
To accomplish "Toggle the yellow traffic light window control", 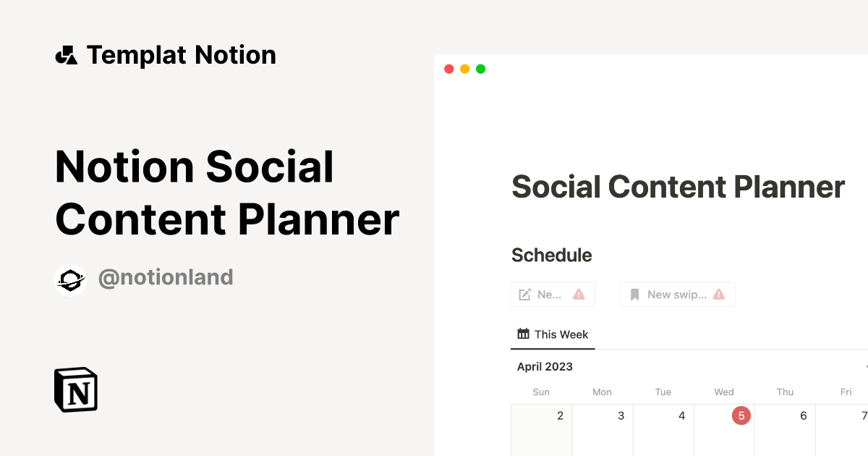I will pyautogui.click(x=464, y=69).
